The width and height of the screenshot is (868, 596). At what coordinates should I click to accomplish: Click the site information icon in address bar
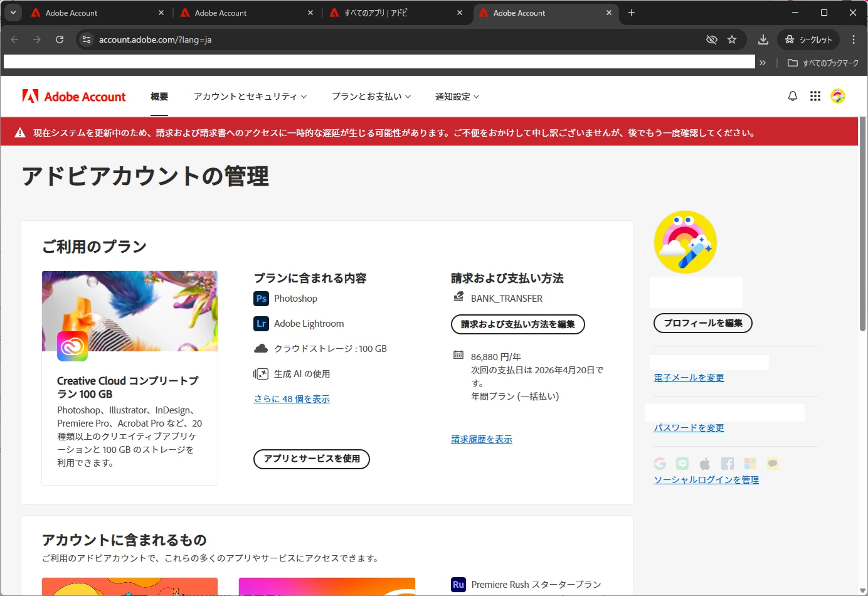pos(87,40)
